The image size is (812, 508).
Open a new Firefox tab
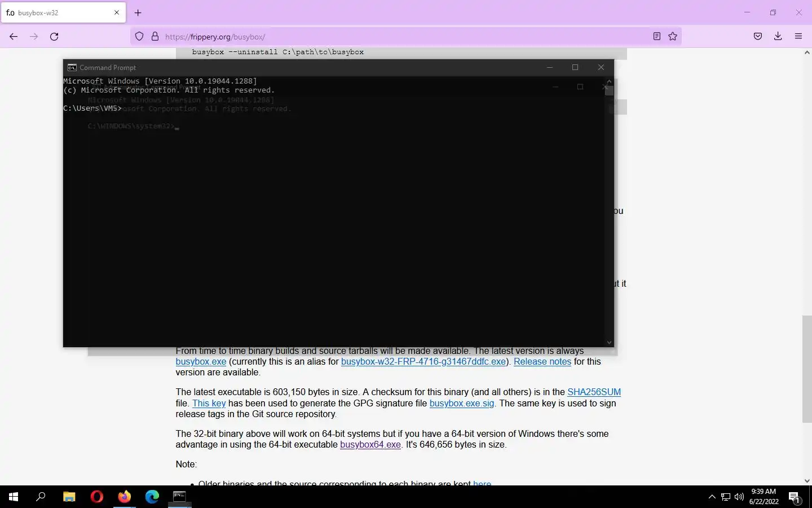pyautogui.click(x=138, y=12)
